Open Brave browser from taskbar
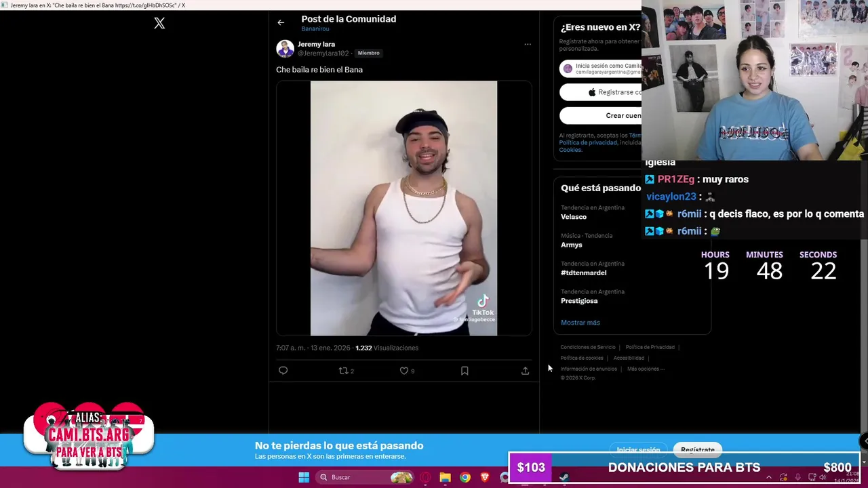The height and width of the screenshot is (488, 868). pyautogui.click(x=485, y=477)
